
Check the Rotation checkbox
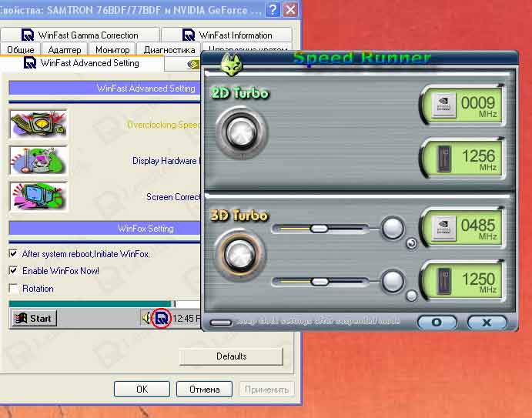(x=13, y=288)
